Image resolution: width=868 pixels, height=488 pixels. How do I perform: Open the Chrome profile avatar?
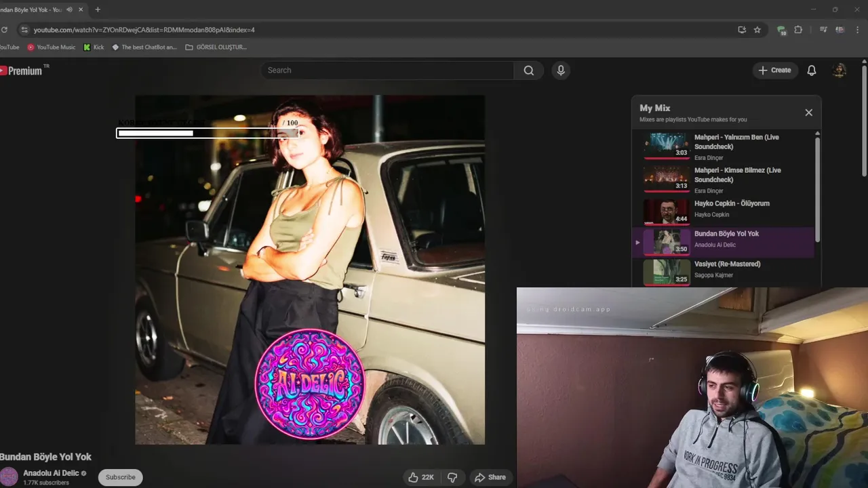pyautogui.click(x=840, y=30)
